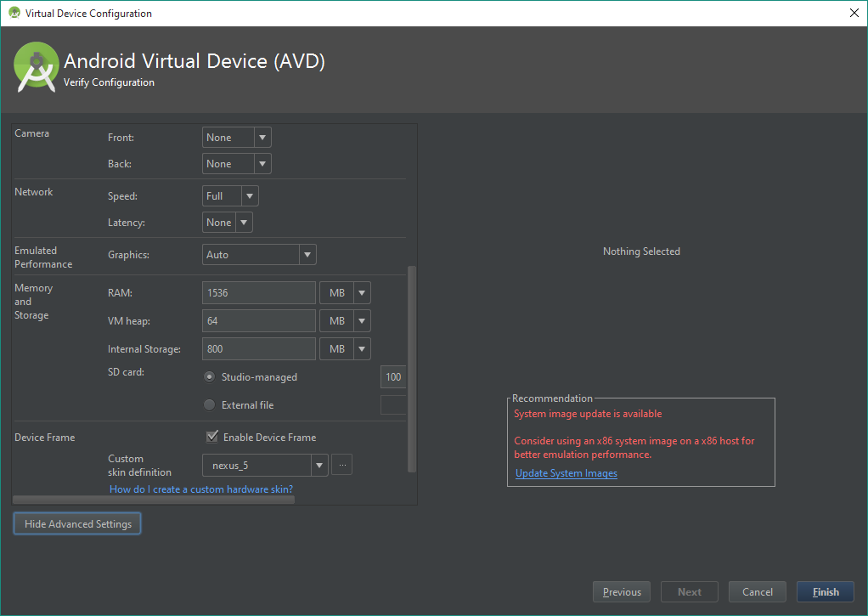
Task: Browse for custom skin with ellipsis button
Action: (x=342, y=466)
